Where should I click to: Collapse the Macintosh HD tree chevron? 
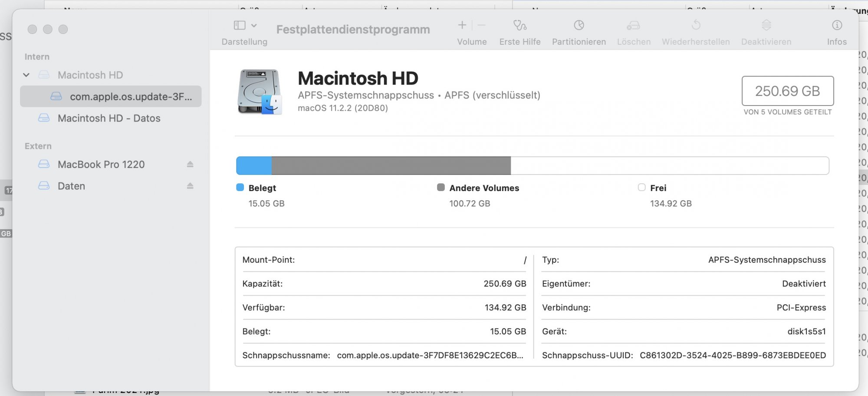26,75
